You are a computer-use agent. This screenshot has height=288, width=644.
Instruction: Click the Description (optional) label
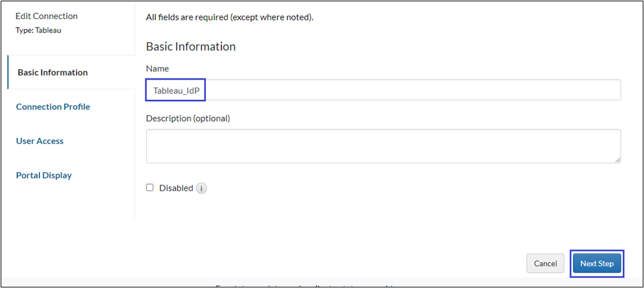click(x=187, y=118)
